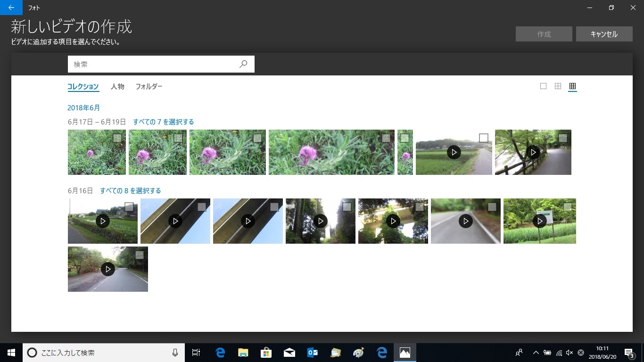Click the キャンセル button
The height and width of the screenshot is (362, 644).
[604, 34]
